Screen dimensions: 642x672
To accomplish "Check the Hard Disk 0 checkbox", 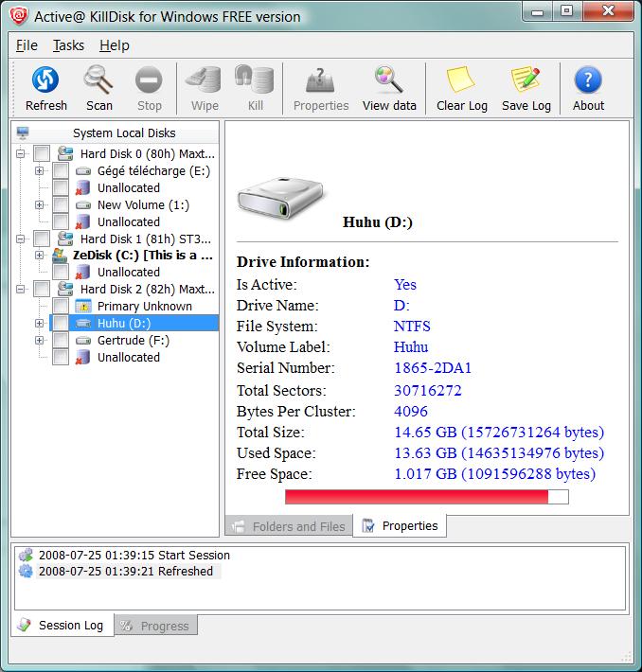I will 42,153.
